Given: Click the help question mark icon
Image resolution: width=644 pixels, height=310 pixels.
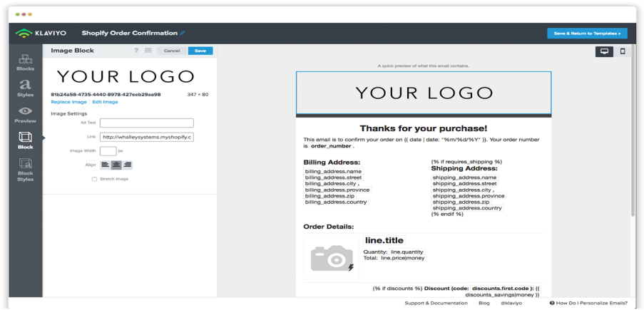Looking at the screenshot, I should pyautogui.click(x=136, y=51).
